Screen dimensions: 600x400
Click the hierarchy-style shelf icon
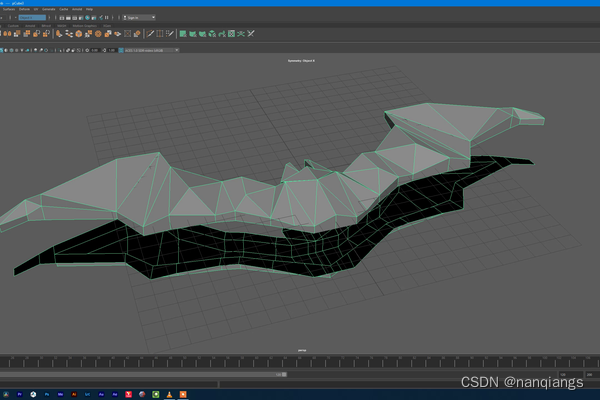click(x=69, y=34)
